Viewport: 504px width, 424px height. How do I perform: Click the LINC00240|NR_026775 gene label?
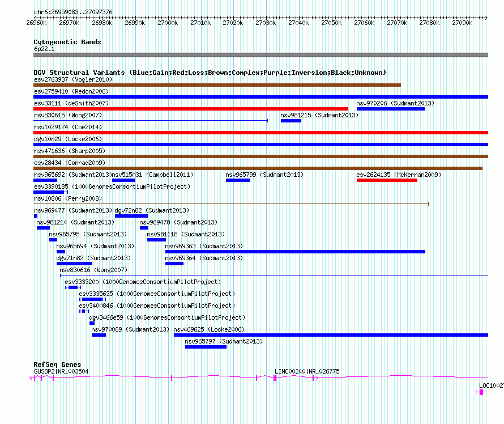[307, 371]
